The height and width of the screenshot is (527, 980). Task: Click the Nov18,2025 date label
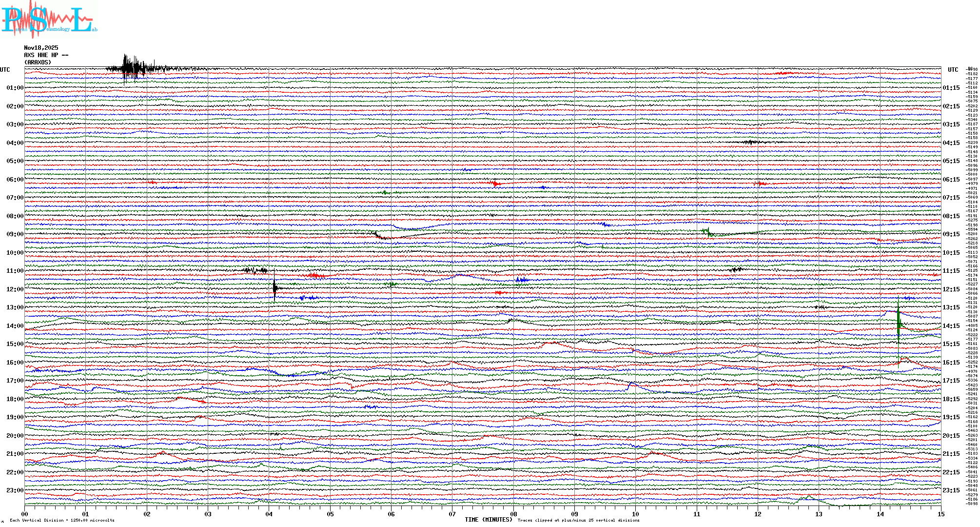(41, 48)
